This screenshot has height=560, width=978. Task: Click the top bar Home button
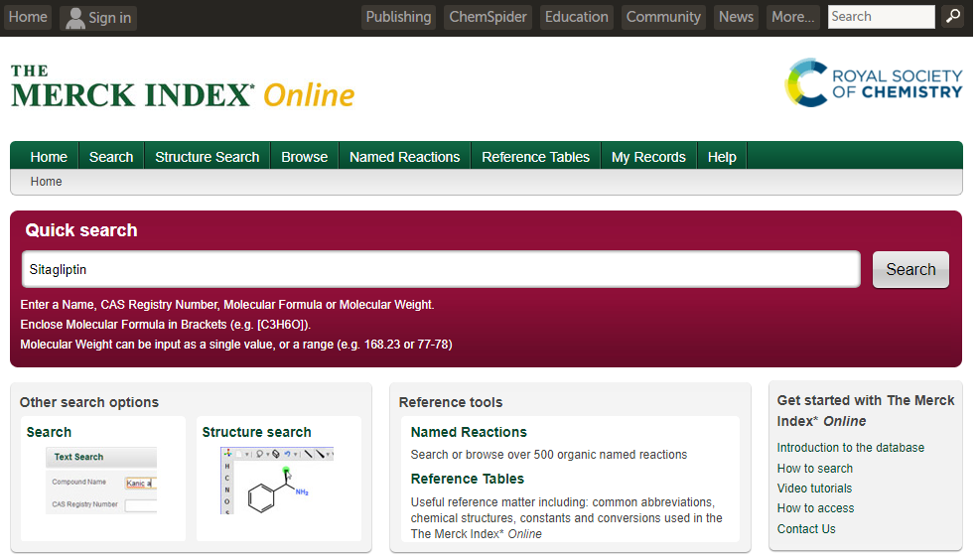28,17
